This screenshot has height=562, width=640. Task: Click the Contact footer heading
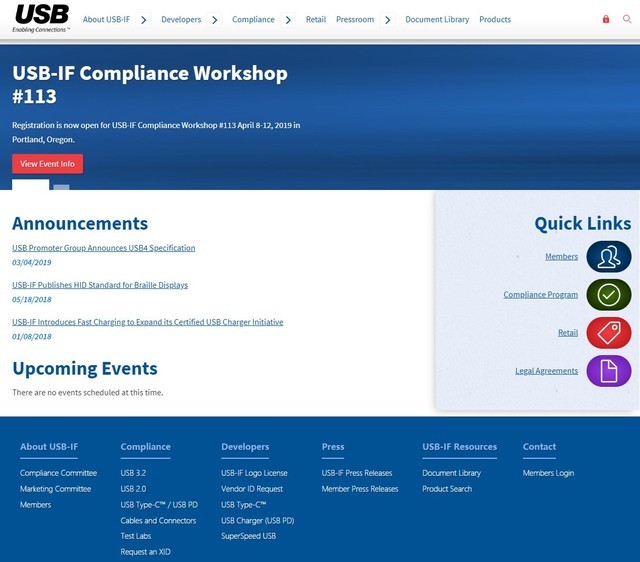[x=539, y=446]
